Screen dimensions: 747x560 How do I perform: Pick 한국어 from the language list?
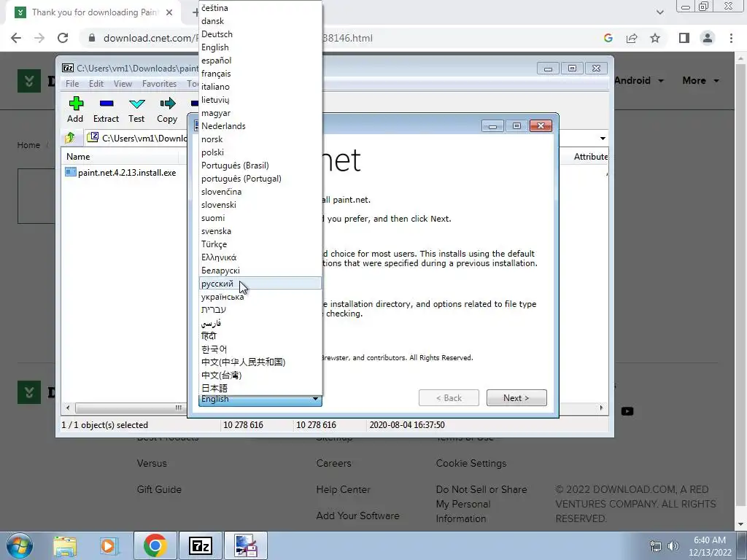coord(260,349)
